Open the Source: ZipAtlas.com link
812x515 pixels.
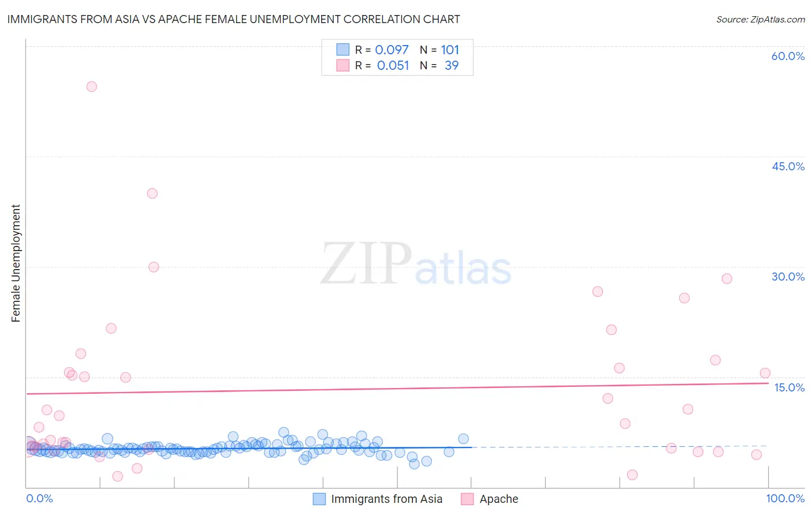tap(760, 19)
